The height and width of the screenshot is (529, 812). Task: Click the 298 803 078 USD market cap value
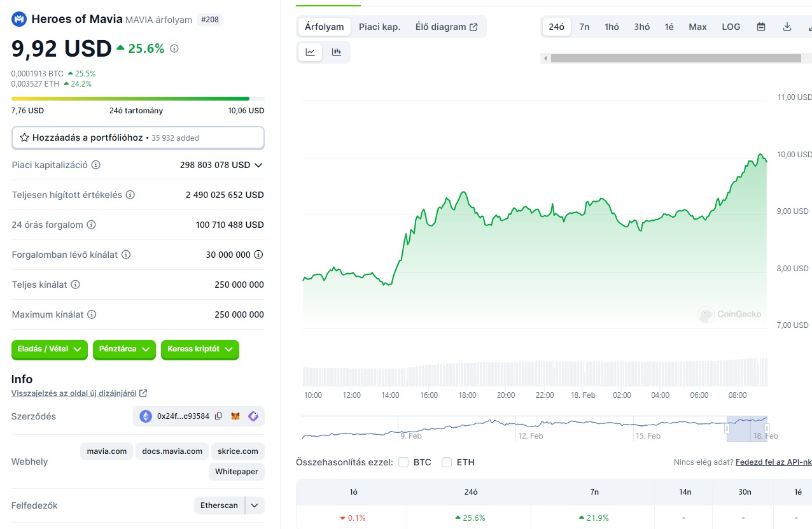(x=215, y=165)
